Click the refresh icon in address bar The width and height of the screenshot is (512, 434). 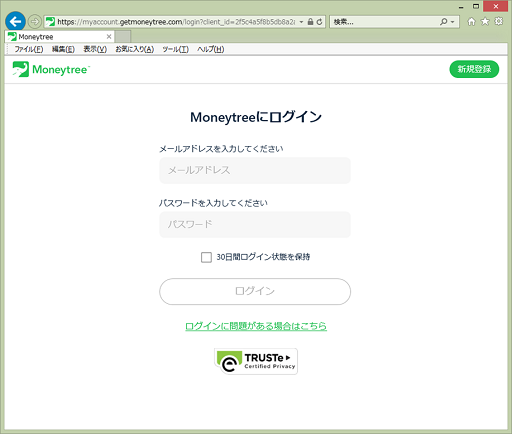click(319, 22)
